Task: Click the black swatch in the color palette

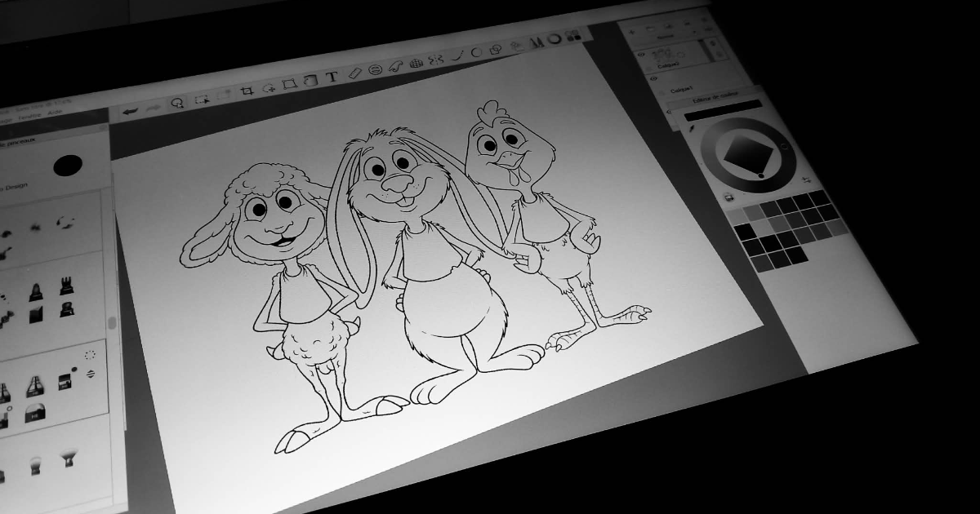Action: coord(744,232)
